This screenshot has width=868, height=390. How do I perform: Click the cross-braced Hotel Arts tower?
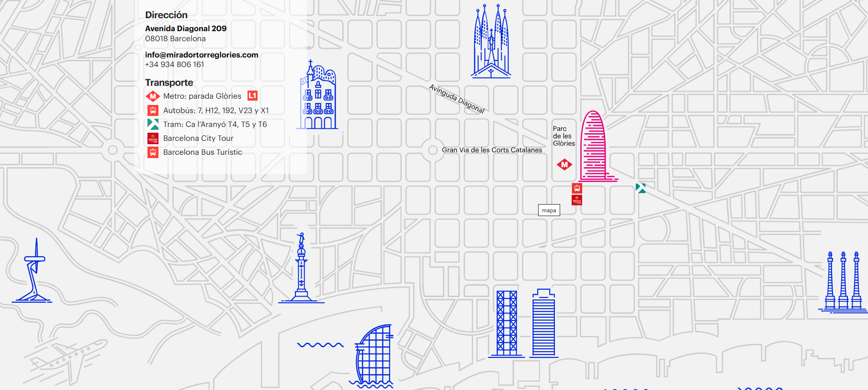point(507,323)
